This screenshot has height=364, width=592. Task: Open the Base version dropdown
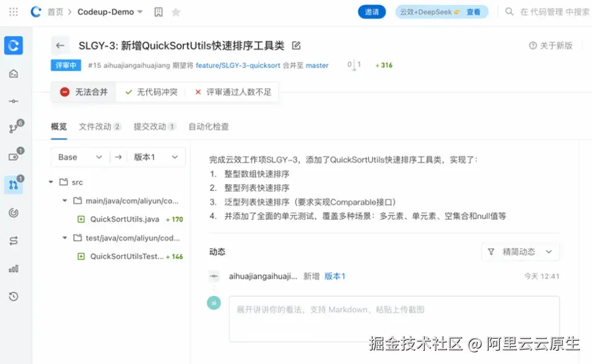click(81, 157)
